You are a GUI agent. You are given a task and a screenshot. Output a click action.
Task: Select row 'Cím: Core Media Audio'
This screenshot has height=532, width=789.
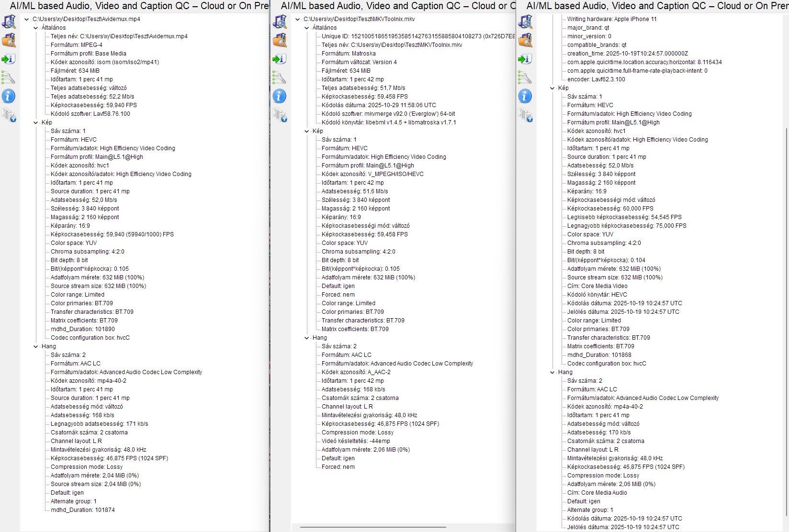tap(597, 493)
